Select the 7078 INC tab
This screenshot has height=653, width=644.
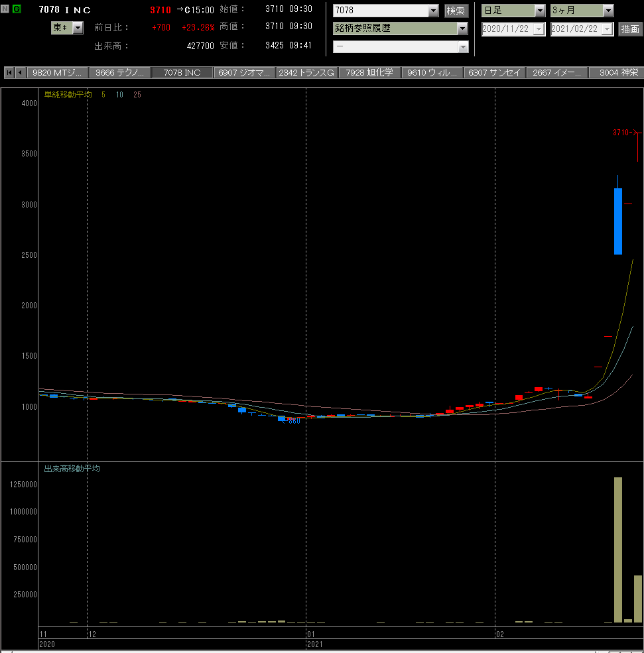(182, 72)
